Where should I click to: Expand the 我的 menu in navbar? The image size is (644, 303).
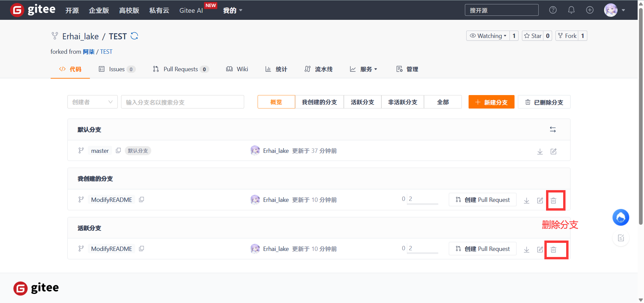point(232,10)
